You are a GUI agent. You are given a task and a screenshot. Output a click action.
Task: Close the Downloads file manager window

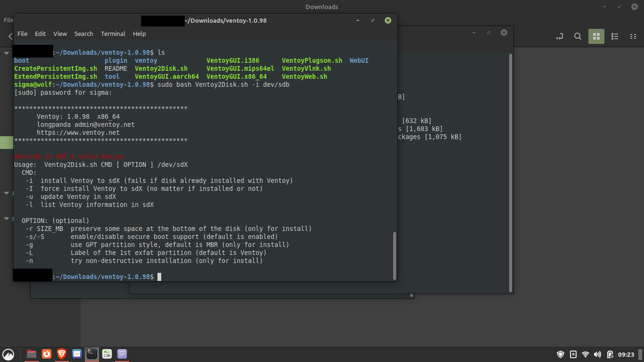[x=634, y=7]
